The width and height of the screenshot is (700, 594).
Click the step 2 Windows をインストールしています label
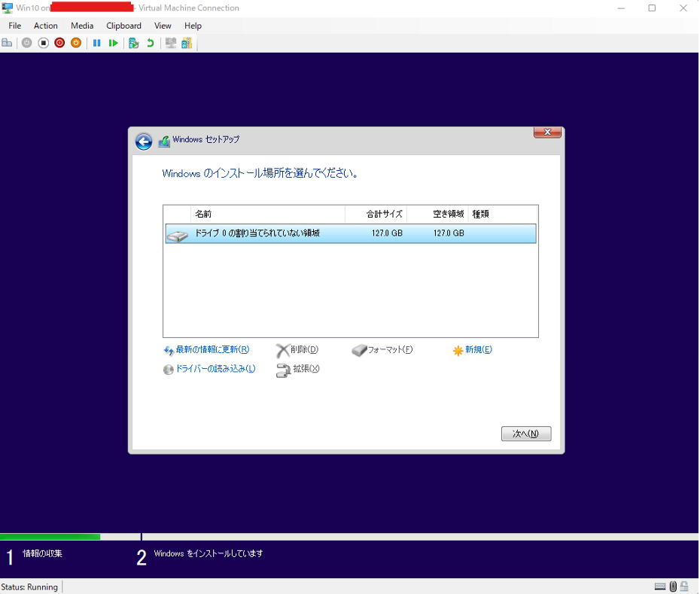pos(208,553)
